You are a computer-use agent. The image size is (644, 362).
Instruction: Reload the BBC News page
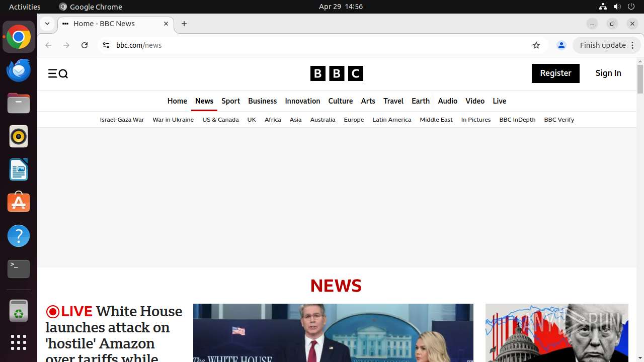85,45
